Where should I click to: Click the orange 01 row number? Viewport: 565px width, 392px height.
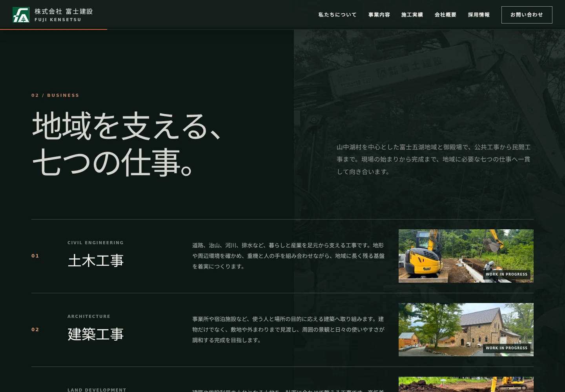[35, 256]
